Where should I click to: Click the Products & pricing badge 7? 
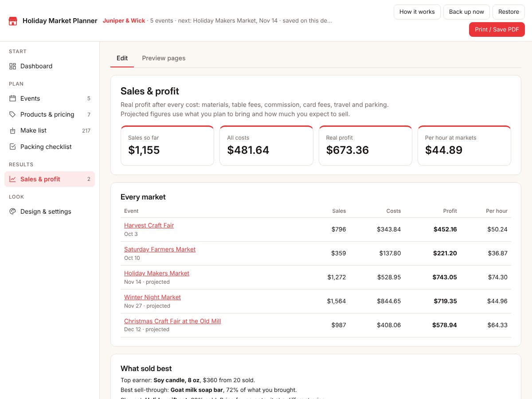tap(89, 114)
